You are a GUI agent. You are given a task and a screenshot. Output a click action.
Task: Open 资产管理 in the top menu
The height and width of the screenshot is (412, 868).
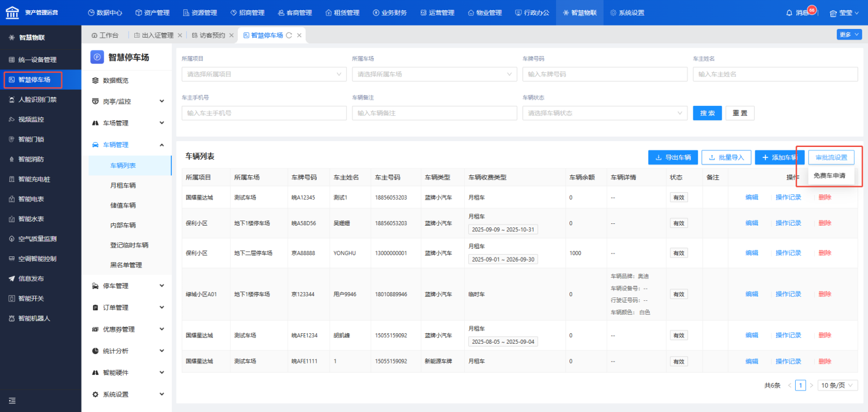tap(153, 13)
